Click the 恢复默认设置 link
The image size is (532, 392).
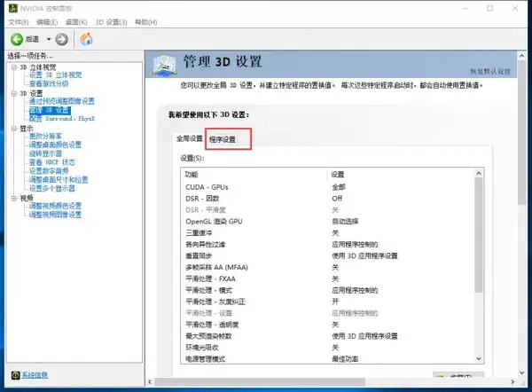[x=491, y=71]
